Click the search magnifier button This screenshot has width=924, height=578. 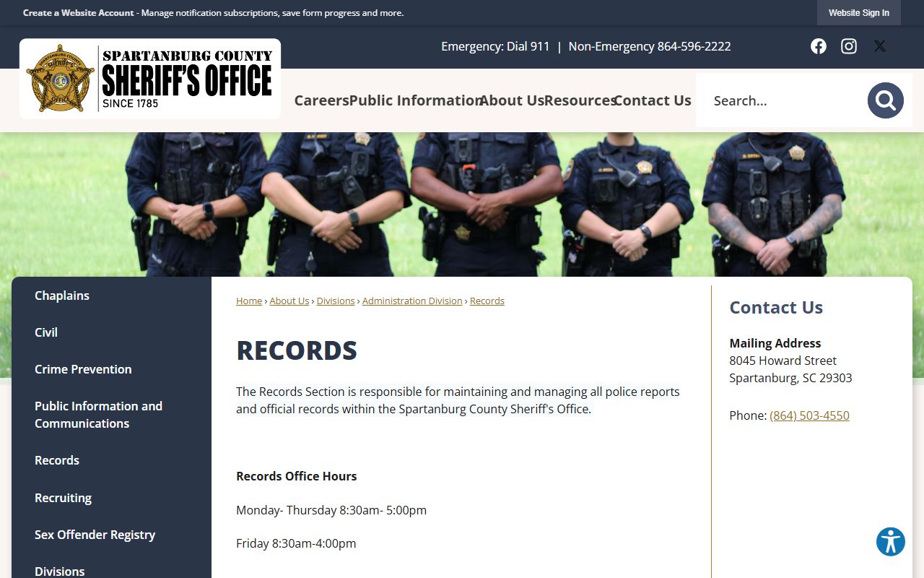point(886,100)
